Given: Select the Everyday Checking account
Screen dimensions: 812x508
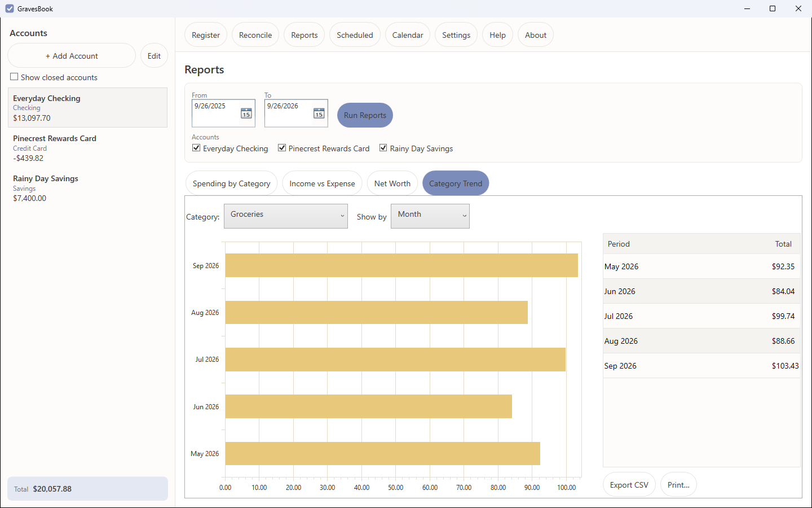Looking at the screenshot, I should (x=87, y=107).
